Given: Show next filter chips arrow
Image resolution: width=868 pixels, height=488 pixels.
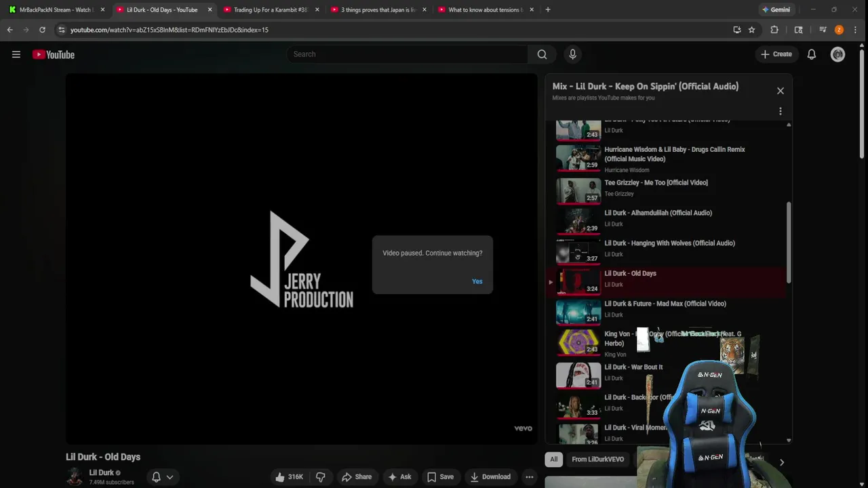Looking at the screenshot, I should click(x=781, y=462).
